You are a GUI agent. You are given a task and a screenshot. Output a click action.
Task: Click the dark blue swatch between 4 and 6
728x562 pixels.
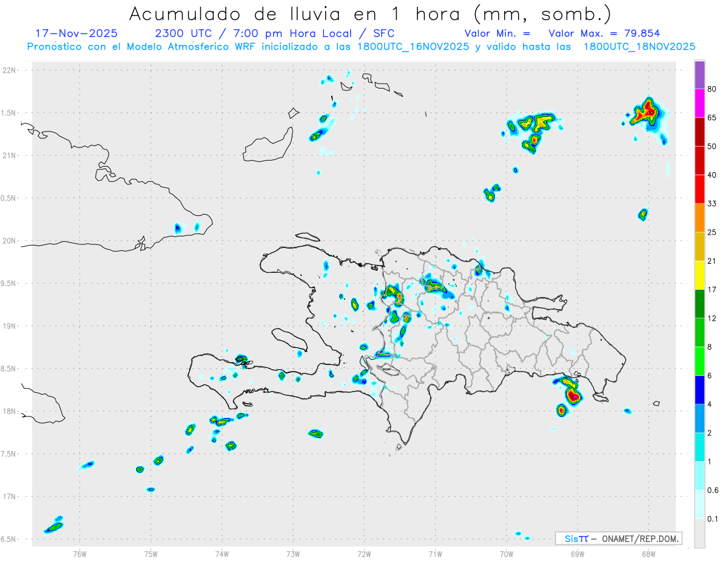pyautogui.click(x=699, y=390)
